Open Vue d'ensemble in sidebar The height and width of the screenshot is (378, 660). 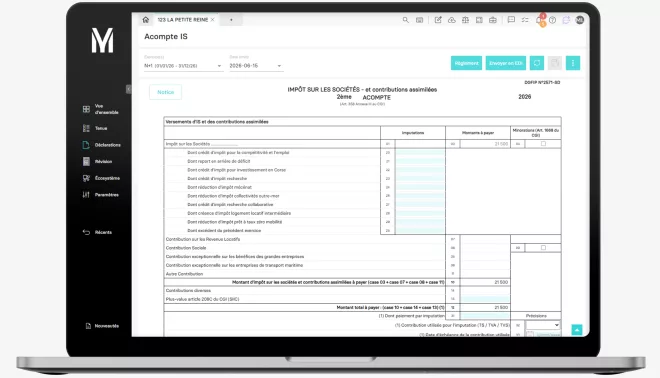(101, 109)
